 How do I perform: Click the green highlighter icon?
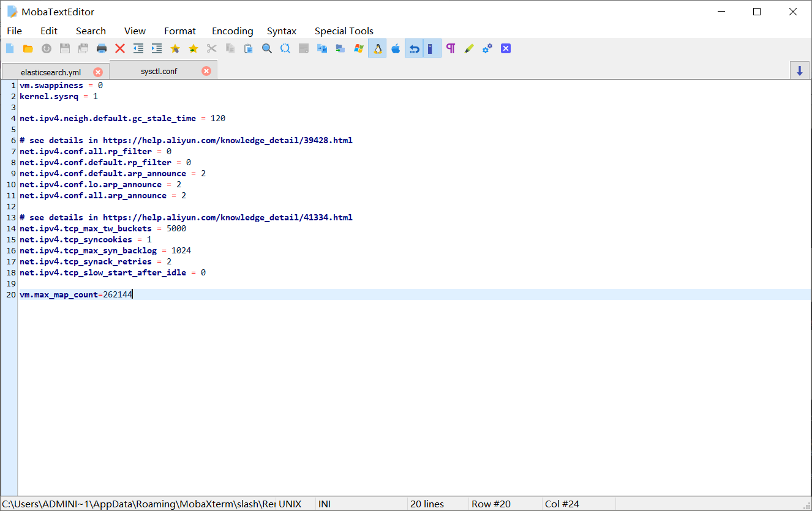click(469, 48)
